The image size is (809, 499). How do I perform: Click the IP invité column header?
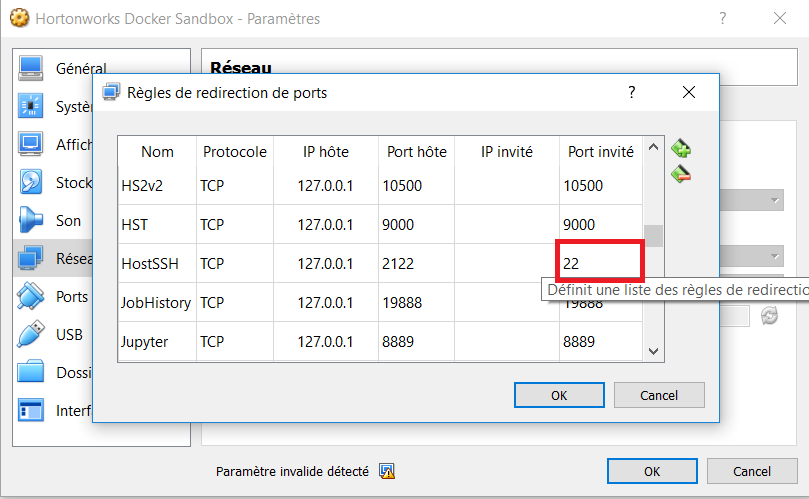pyautogui.click(x=507, y=152)
